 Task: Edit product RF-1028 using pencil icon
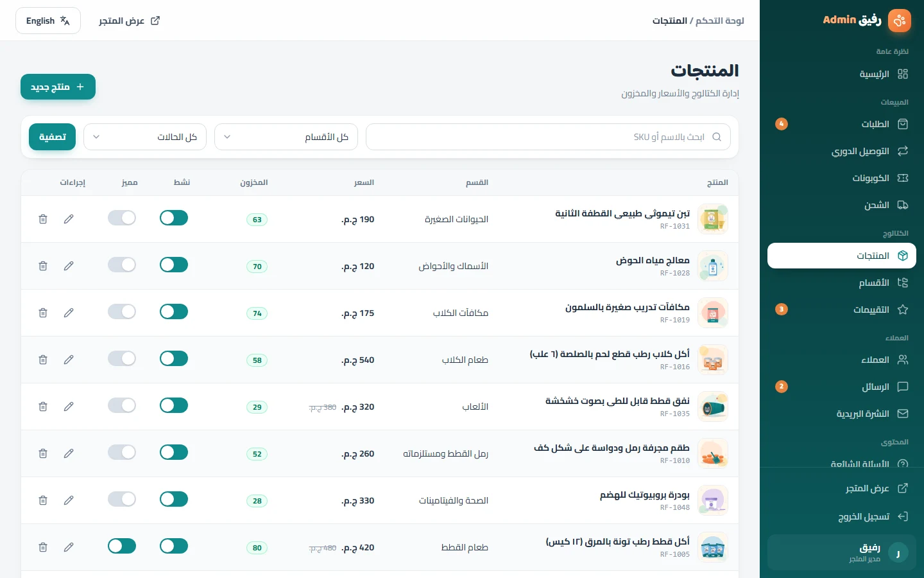click(69, 266)
